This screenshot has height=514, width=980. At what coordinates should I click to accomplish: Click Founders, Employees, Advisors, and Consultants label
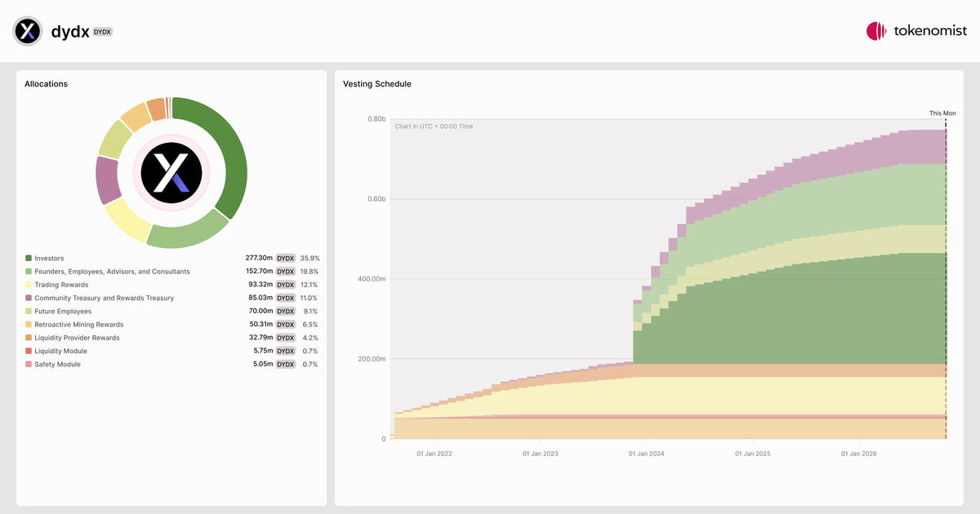pyautogui.click(x=112, y=272)
